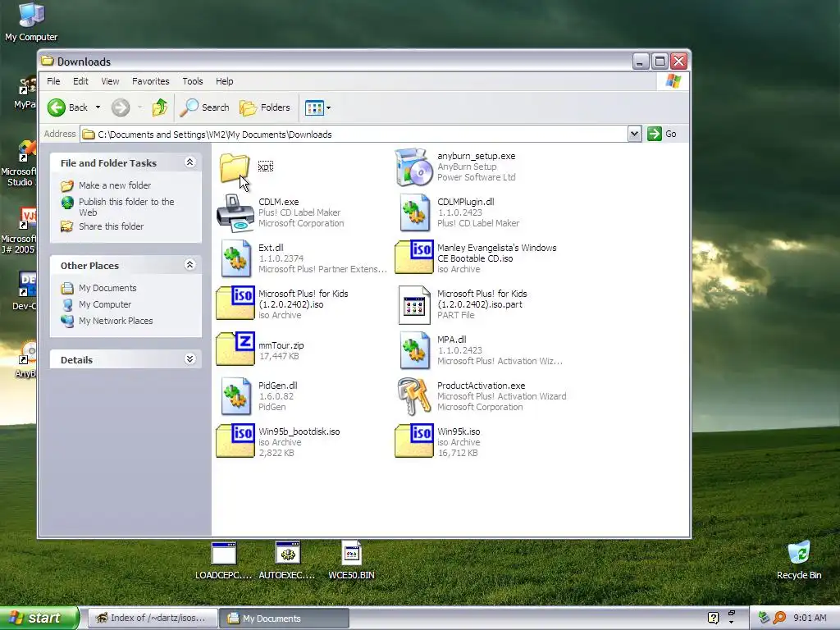
Task: Click the Back button
Action: [x=67, y=107]
